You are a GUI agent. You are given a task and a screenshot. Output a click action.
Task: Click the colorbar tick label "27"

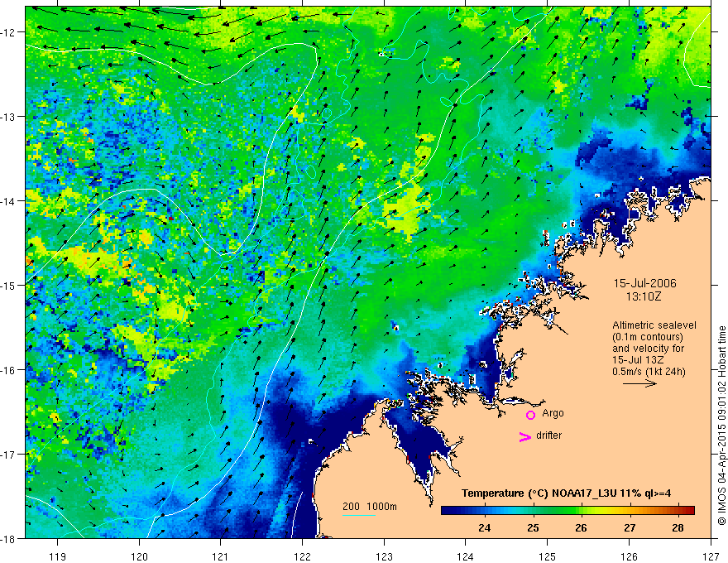(x=629, y=527)
